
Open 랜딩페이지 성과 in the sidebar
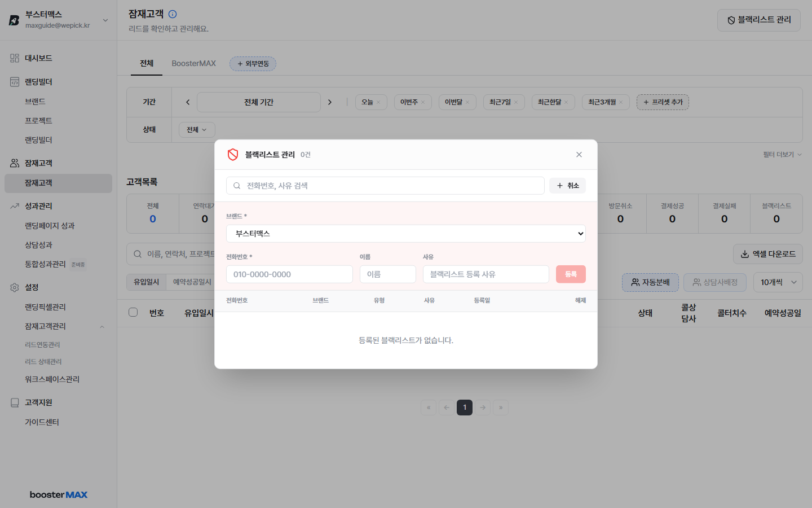(50, 226)
